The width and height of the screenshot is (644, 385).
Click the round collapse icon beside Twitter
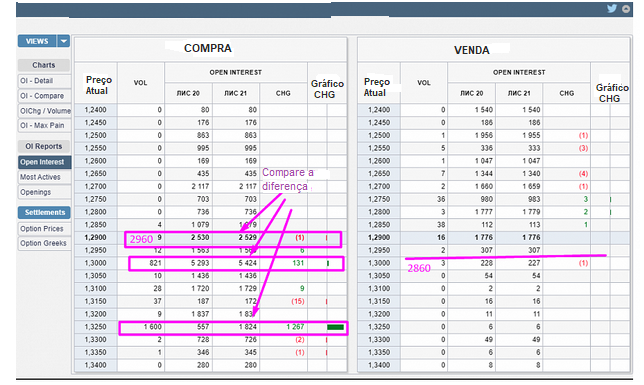pyautogui.click(x=626, y=9)
